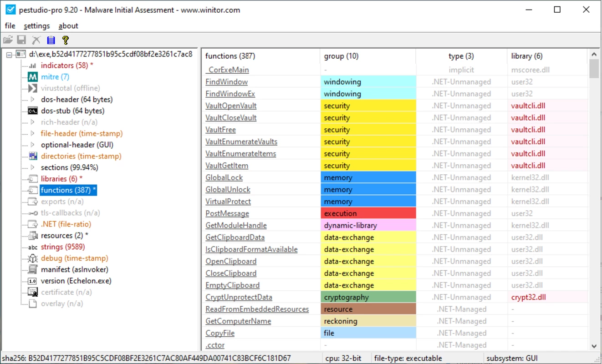Click the strings abc icon
602x364 pixels.
click(33, 247)
